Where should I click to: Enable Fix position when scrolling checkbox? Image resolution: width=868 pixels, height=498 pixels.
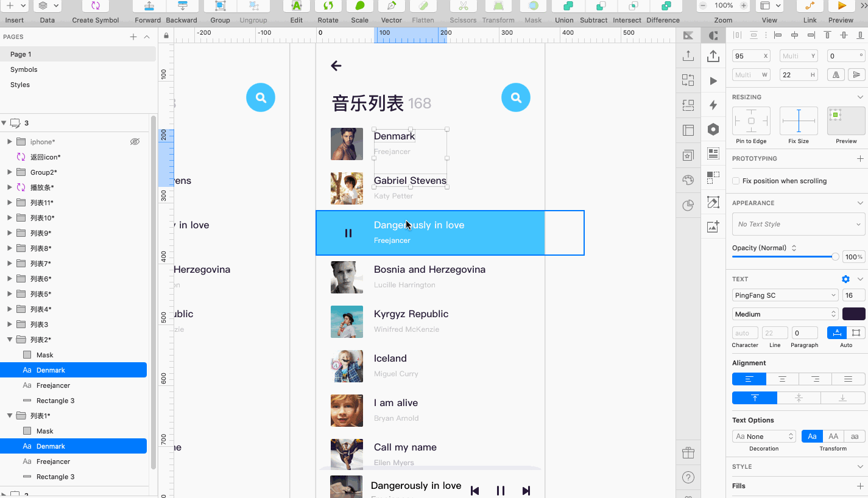[x=736, y=181]
